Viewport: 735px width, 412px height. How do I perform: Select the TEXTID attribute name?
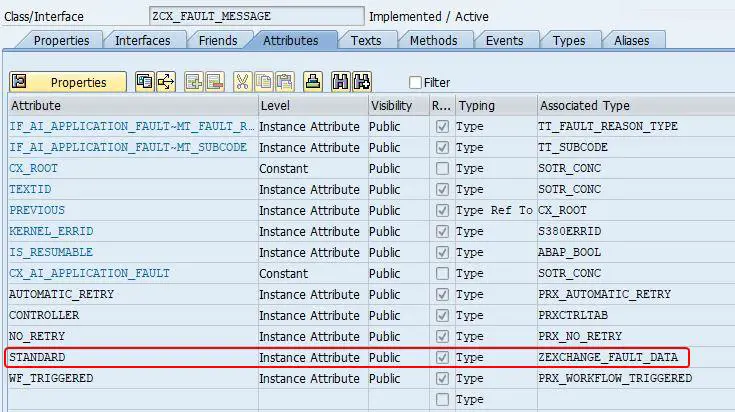[x=30, y=189]
